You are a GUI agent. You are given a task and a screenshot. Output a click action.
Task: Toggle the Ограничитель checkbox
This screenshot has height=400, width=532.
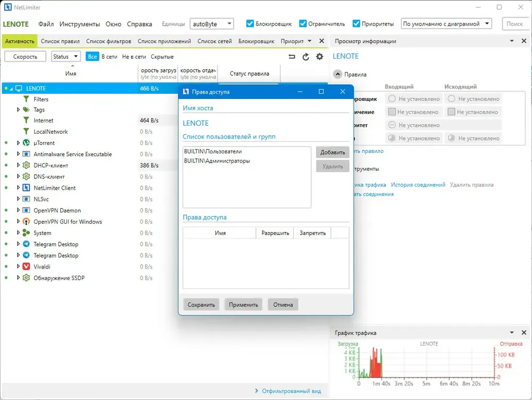point(303,23)
